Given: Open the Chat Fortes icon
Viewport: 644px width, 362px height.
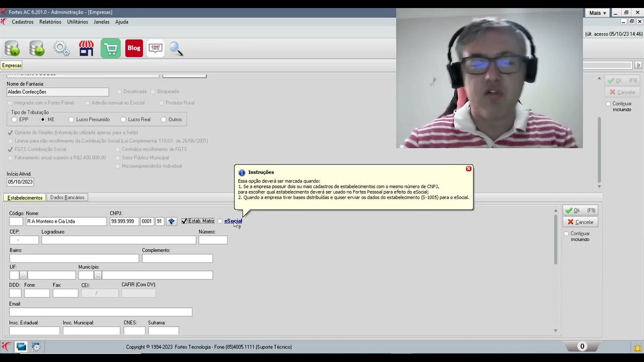Looking at the screenshot, I should click(155, 48).
